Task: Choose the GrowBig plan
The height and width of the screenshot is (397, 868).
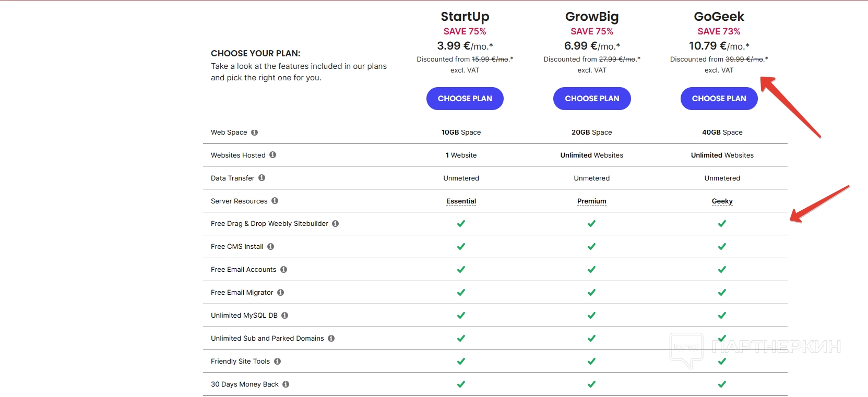Action: (592, 99)
